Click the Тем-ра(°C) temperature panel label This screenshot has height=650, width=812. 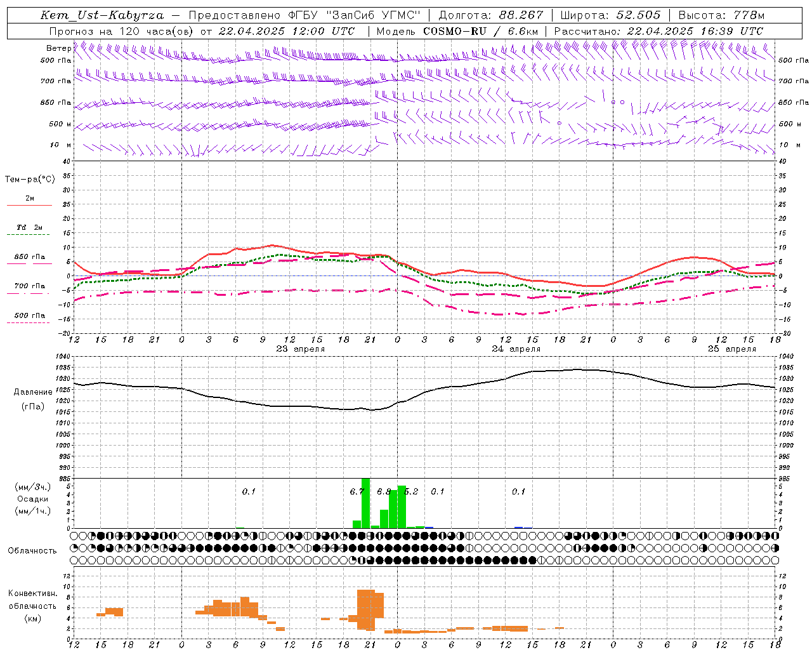click(30, 180)
